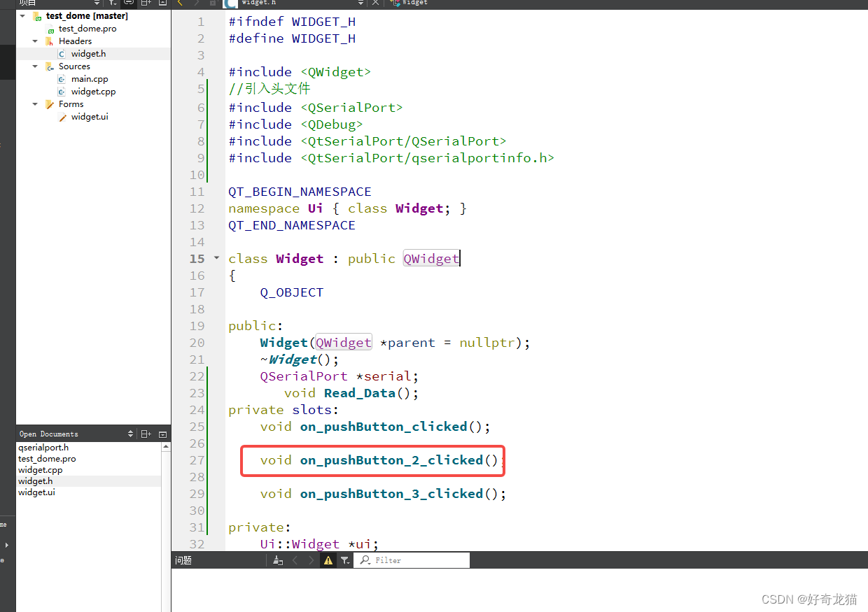This screenshot has height=612, width=868.
Task: Switch to widget.cpp in Open Documents
Action: [x=40, y=470]
